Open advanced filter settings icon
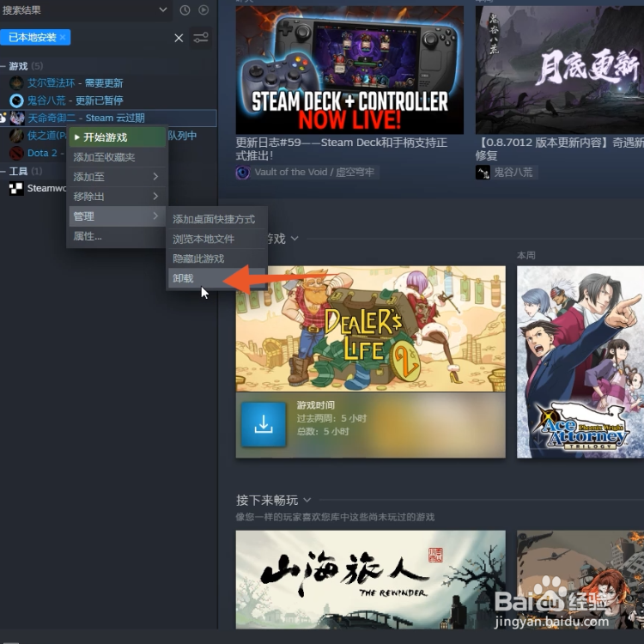Screen dimensions: 644x644 (x=201, y=38)
